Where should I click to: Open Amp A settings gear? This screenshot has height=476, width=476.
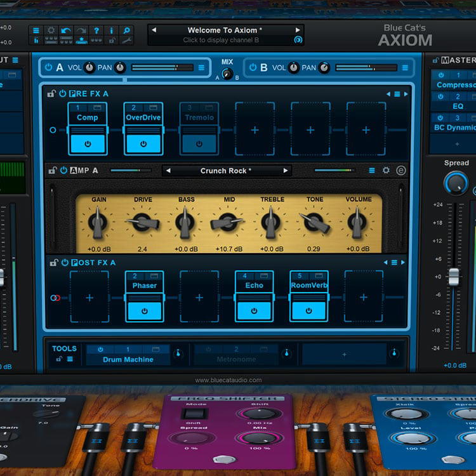(x=386, y=170)
